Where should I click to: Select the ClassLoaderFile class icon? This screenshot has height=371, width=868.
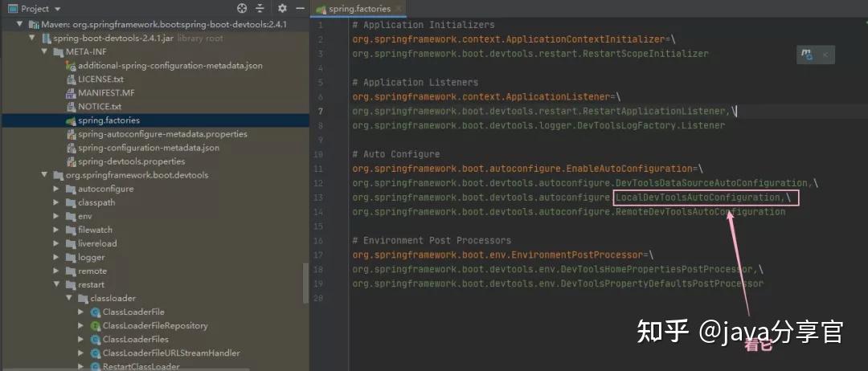coord(95,312)
